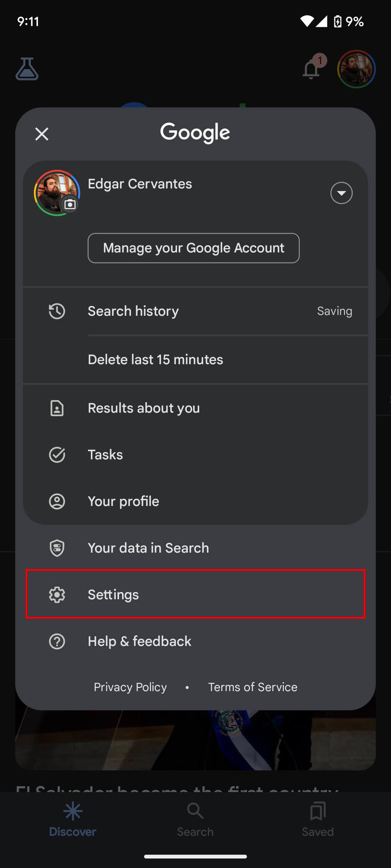The image size is (391, 868).
Task: Switch to the Discover tab
Action: [x=73, y=819]
